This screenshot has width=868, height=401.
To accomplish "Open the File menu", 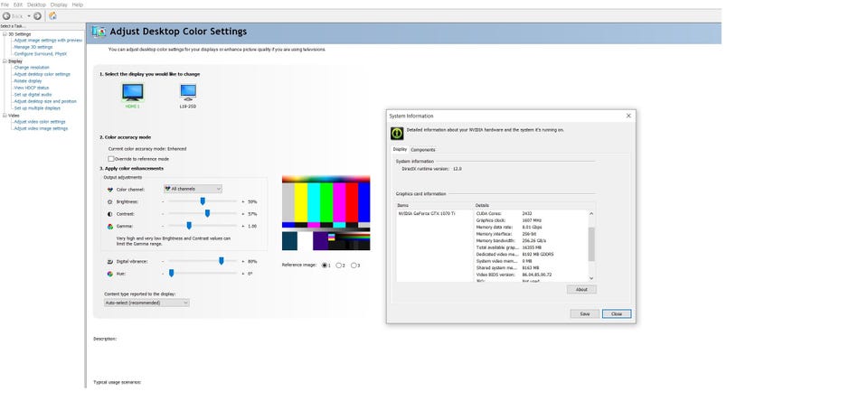I will pos(5,5).
